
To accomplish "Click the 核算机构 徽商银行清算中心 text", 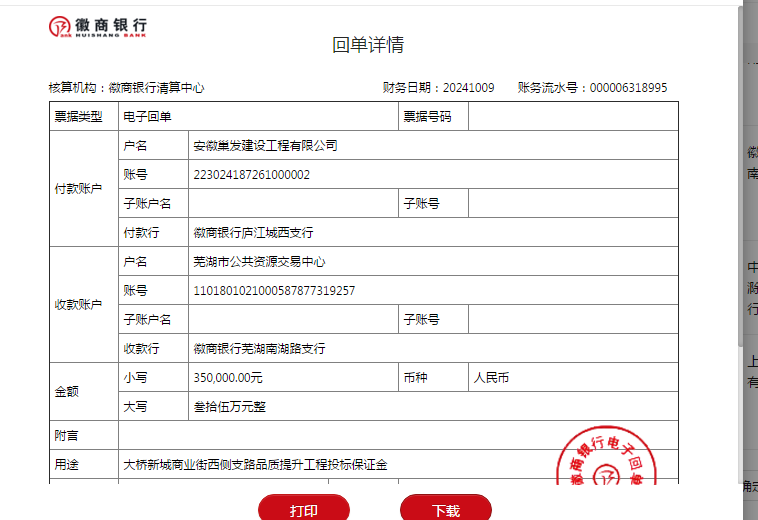I will [x=127, y=88].
